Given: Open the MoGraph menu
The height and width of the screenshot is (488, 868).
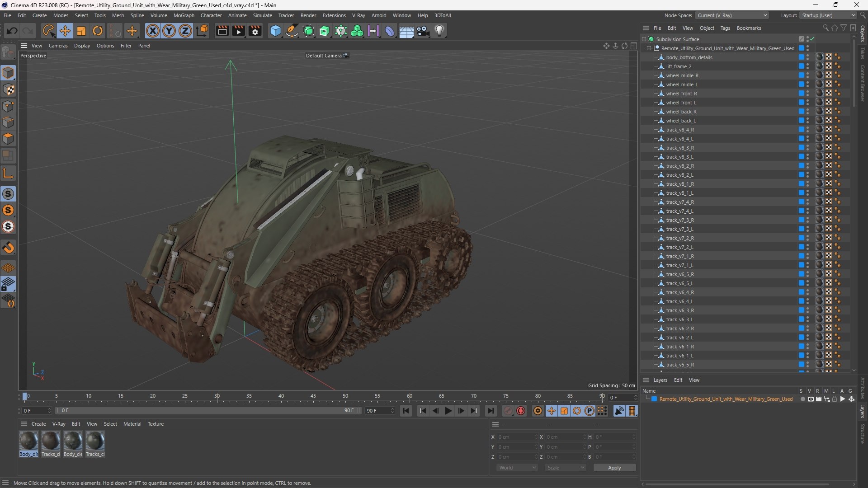Looking at the screenshot, I should pyautogui.click(x=184, y=15).
